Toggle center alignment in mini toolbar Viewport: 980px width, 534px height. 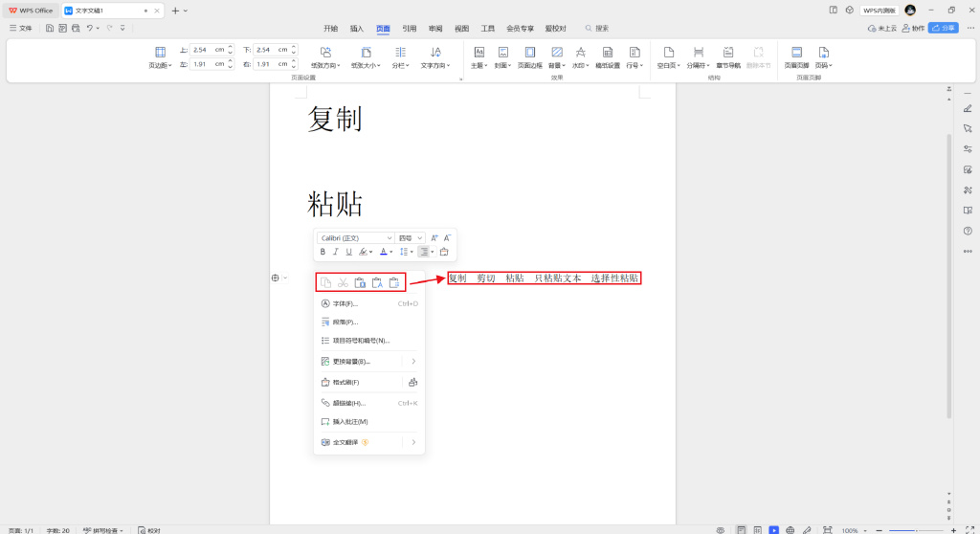pyautogui.click(x=424, y=252)
